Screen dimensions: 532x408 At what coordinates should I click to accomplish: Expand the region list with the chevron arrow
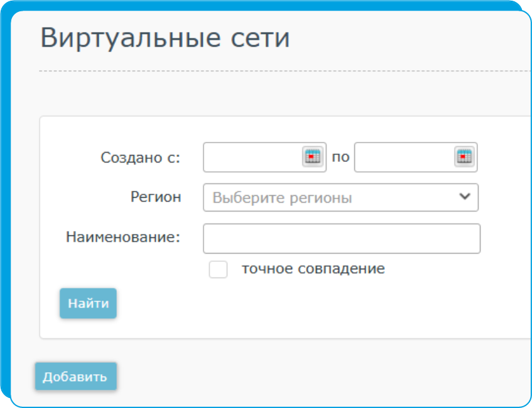pos(465,196)
